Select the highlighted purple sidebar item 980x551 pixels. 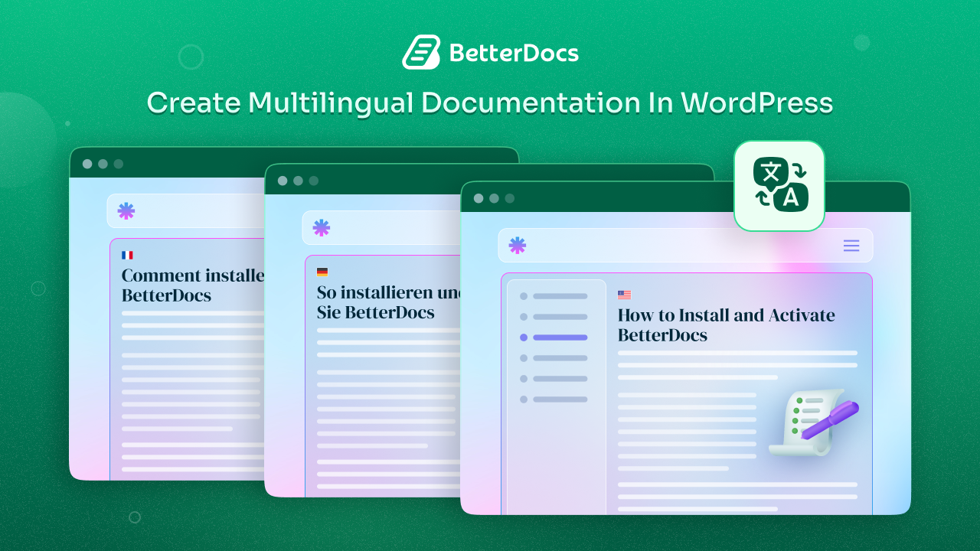coord(554,337)
